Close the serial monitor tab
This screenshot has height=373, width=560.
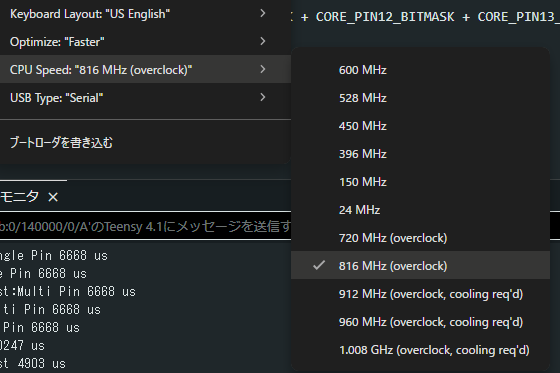click(53, 197)
